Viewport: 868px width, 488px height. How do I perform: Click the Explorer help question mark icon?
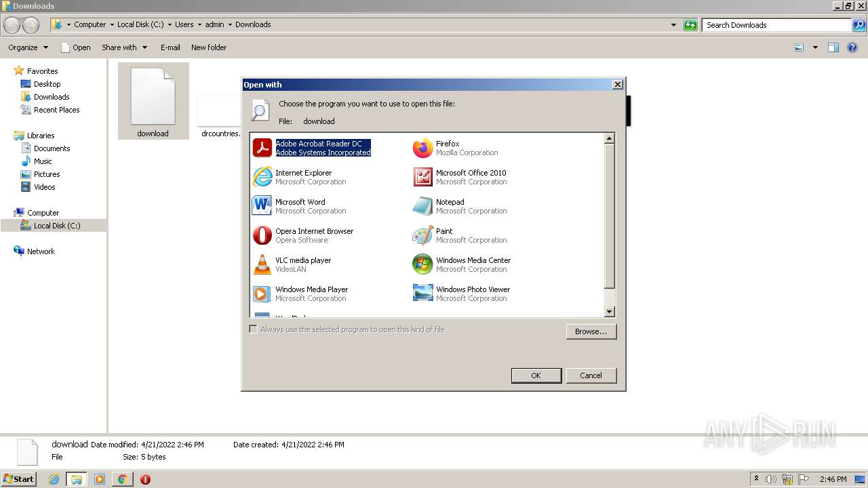point(852,47)
